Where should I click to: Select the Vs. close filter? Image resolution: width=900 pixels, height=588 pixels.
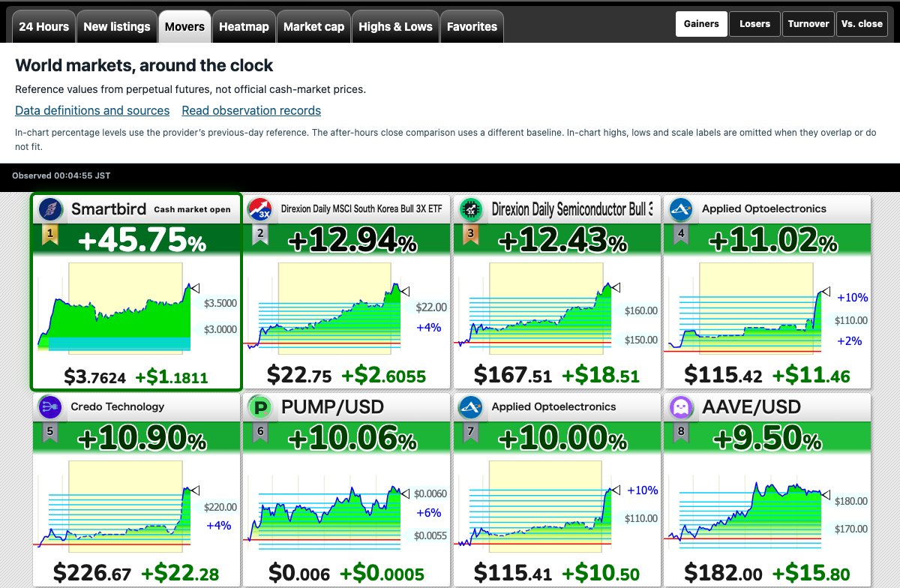pyautogui.click(x=862, y=24)
